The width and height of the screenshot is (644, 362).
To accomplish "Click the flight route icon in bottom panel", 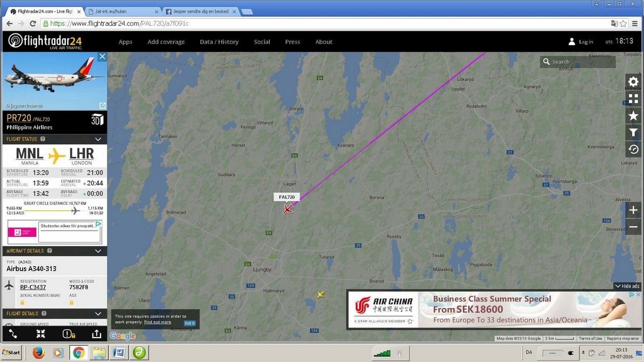I will point(13,334).
